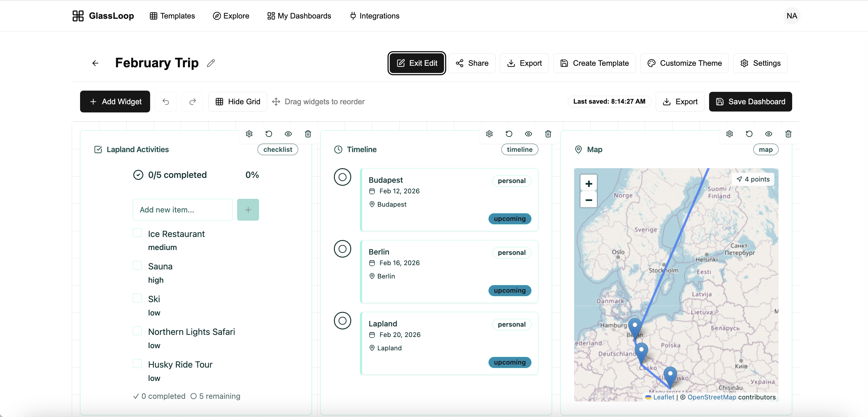Click the 5 remaining text
868x417 pixels.
click(219, 396)
